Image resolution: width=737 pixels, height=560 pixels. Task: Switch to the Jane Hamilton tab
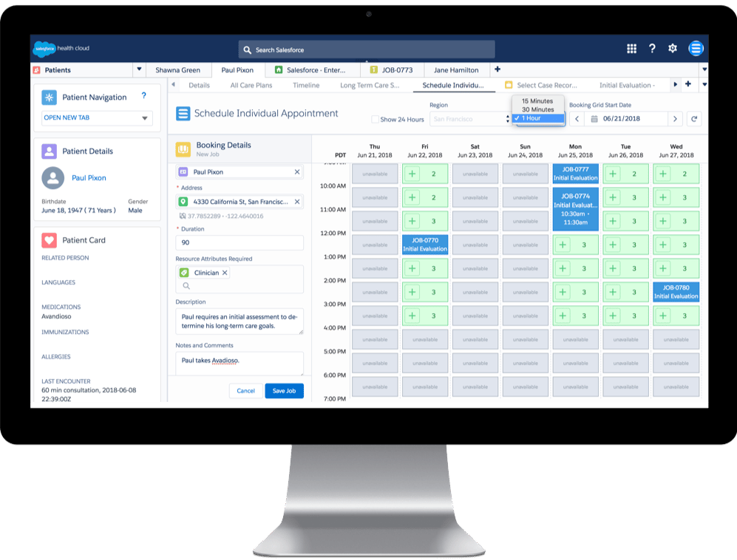pos(456,70)
